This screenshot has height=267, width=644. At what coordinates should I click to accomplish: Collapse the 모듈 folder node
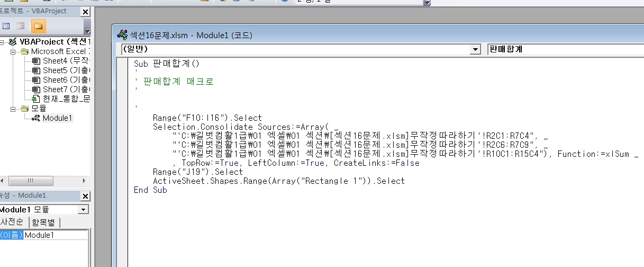click(x=13, y=109)
